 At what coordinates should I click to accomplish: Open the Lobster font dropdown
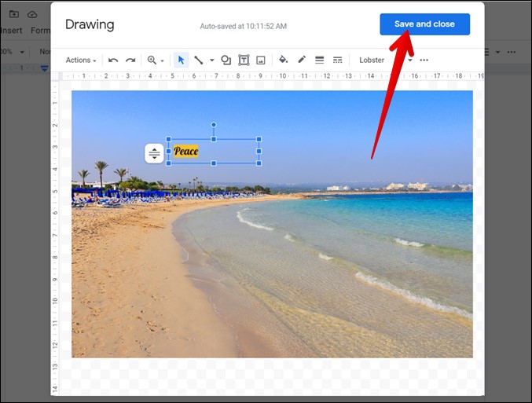(x=372, y=60)
